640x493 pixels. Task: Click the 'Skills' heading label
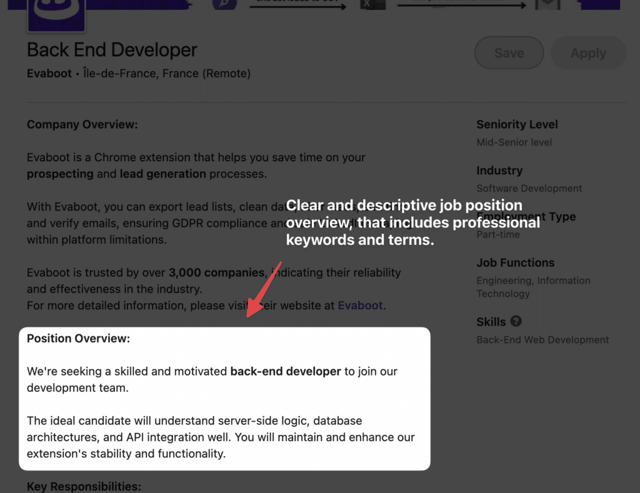[491, 322]
